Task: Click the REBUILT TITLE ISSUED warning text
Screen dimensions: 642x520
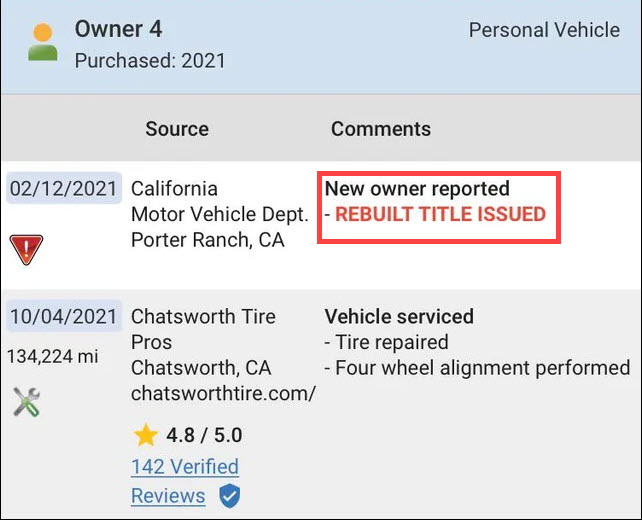Action: pyautogui.click(x=441, y=214)
